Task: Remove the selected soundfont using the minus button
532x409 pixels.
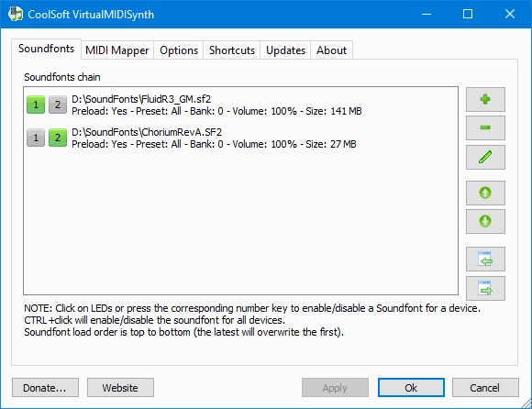Action: tap(485, 127)
